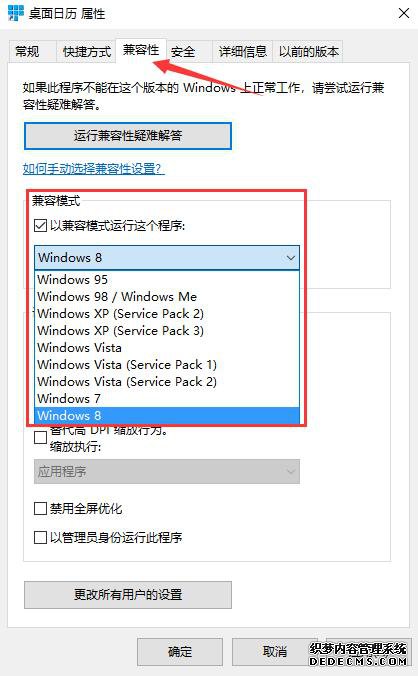Click the desktop calendar app icon in title bar
The image size is (418, 676).
[x=16, y=13]
